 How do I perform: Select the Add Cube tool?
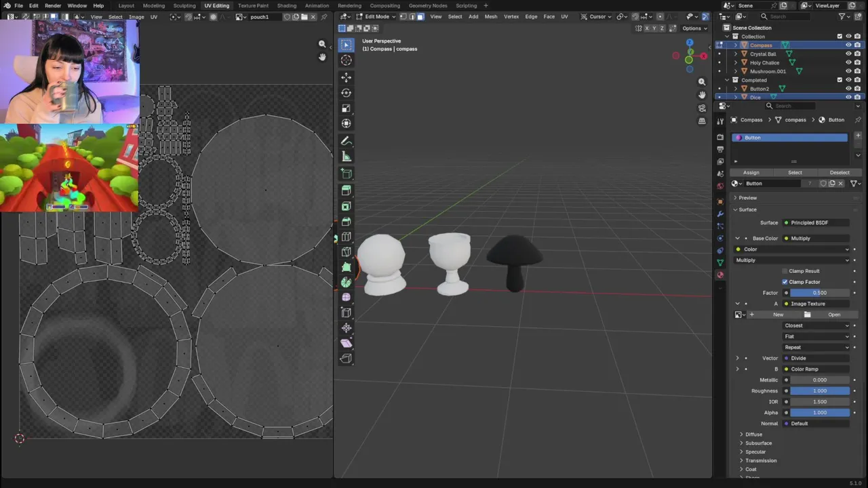(346, 174)
